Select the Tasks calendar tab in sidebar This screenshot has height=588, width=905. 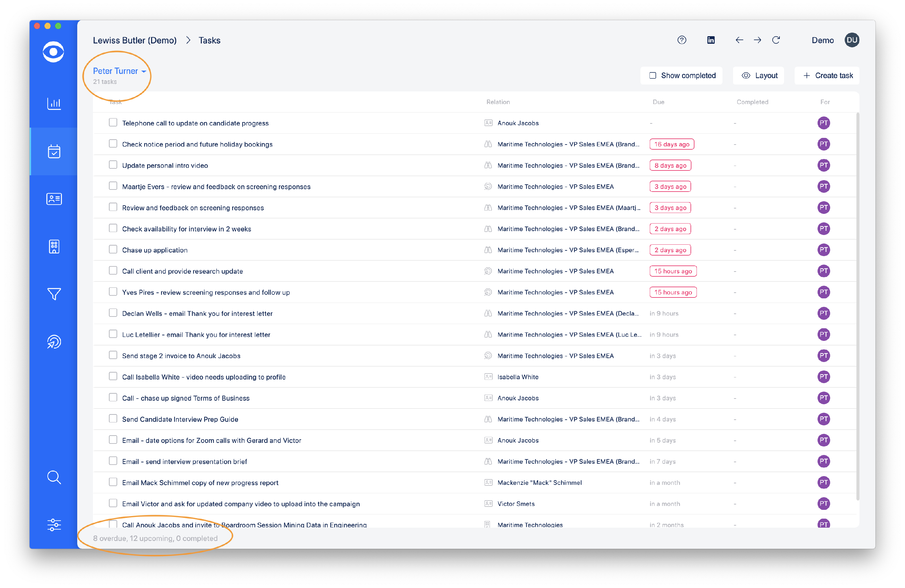[x=54, y=151]
